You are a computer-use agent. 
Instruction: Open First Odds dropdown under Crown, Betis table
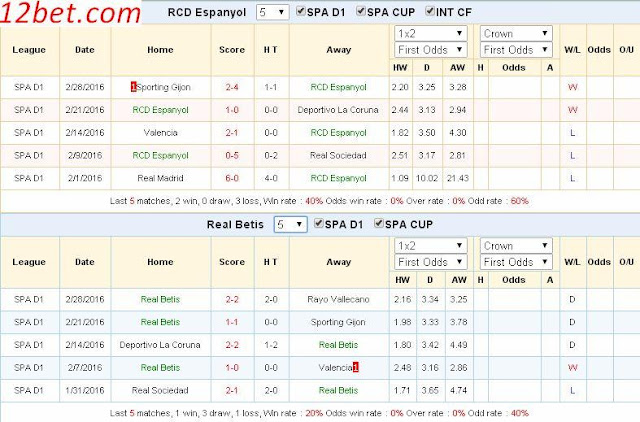coord(516,262)
